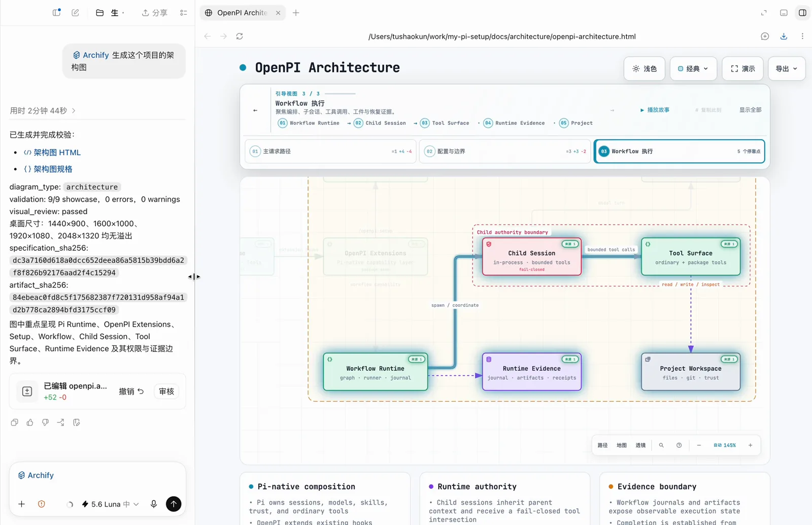Viewport: 812px width, 525px height.
Task: Zoom out the diagram with minus
Action: tap(699, 445)
